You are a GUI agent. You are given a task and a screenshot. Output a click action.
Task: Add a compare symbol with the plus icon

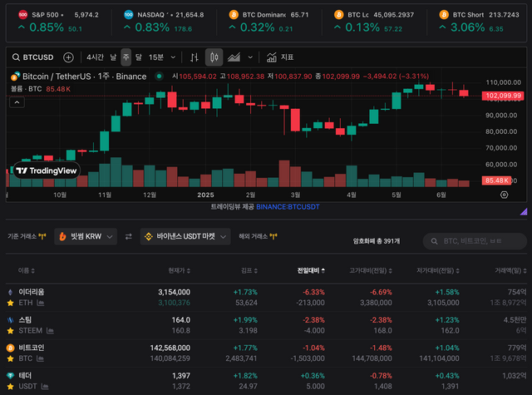tap(68, 57)
